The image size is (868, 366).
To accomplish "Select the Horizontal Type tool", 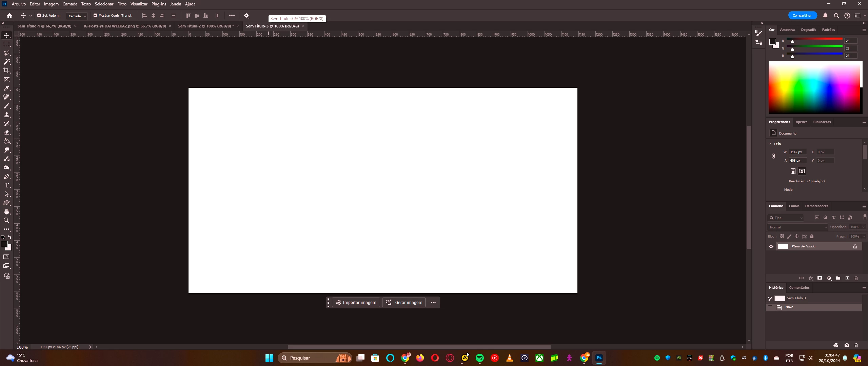I will (x=6, y=185).
